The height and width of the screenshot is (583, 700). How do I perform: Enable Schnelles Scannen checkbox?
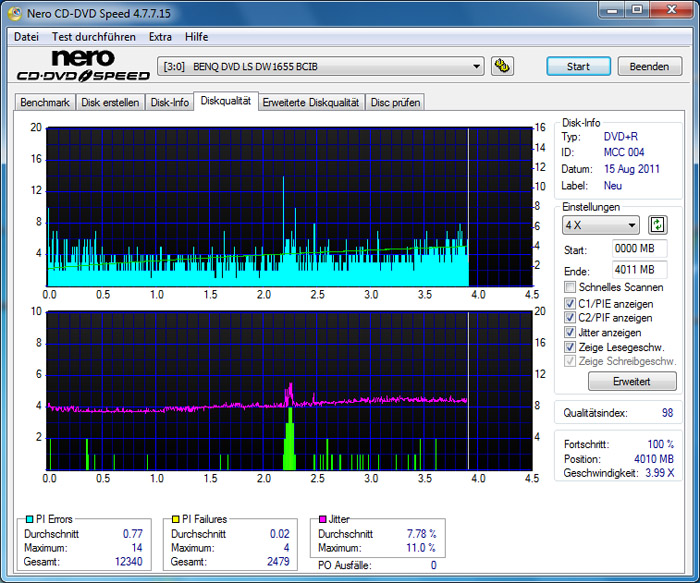coord(570,287)
